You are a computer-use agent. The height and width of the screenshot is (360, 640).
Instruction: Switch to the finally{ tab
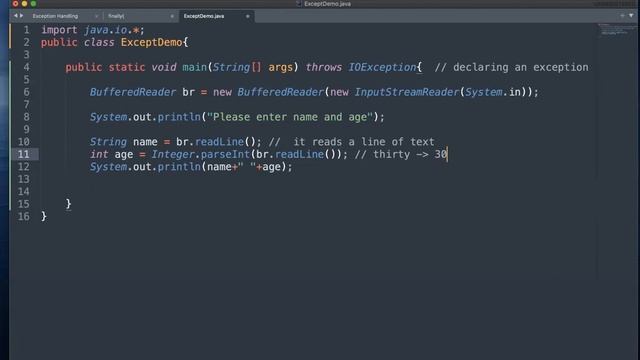[116, 16]
